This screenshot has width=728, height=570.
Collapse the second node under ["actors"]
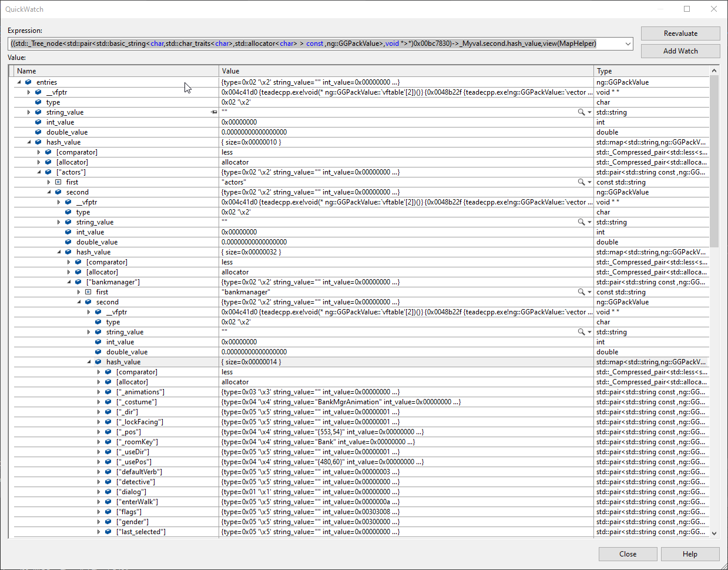click(49, 192)
